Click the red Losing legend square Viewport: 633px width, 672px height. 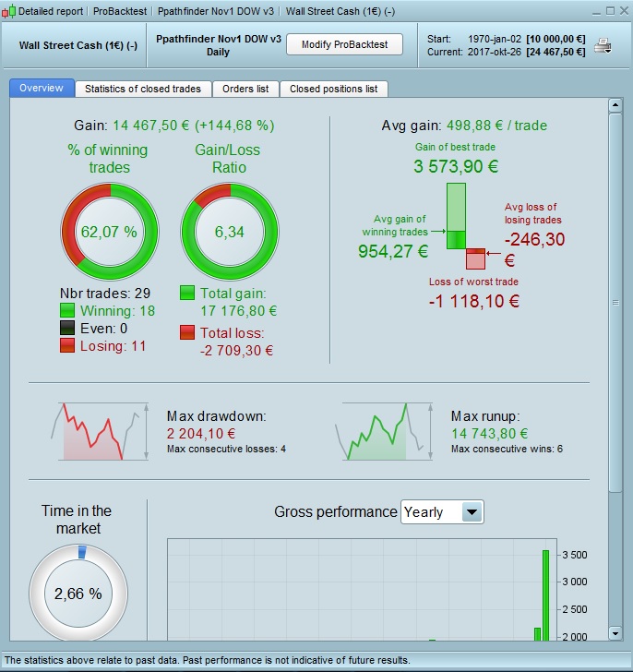67,345
